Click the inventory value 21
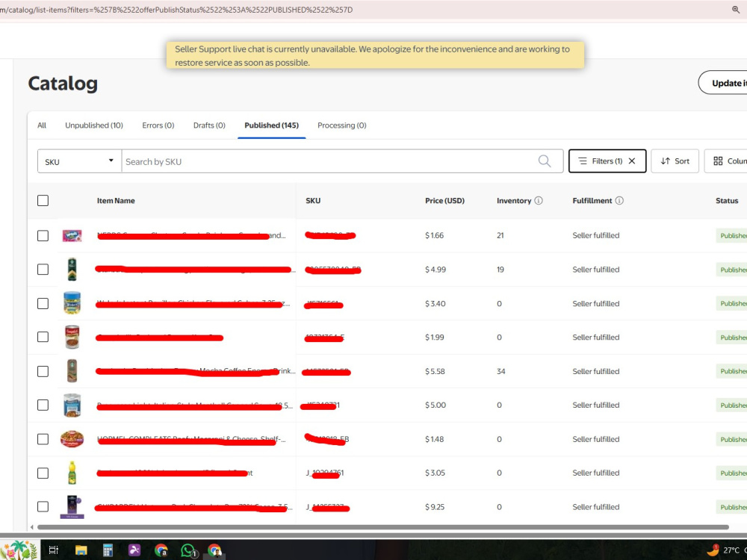 pos(500,235)
